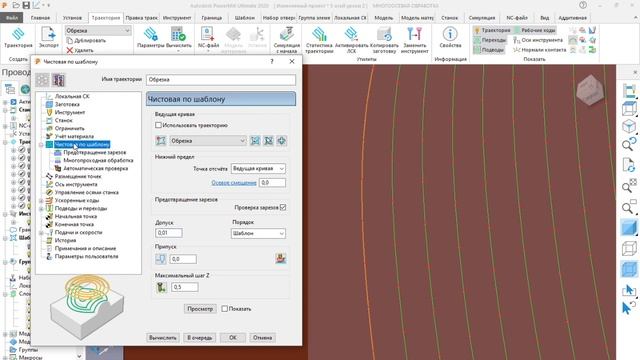The image size is (640, 360).
Task: Open the Симуляция ribbon tab
Action: pos(482,18)
